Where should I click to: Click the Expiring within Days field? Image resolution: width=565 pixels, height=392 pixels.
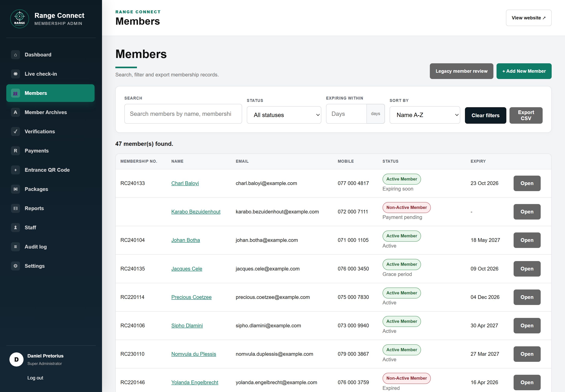point(346,114)
